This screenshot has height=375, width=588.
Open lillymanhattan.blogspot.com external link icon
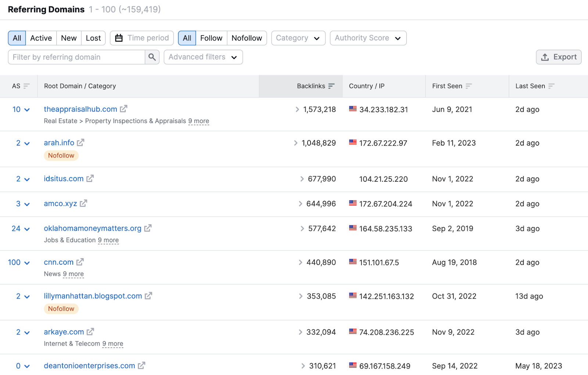[x=148, y=296]
